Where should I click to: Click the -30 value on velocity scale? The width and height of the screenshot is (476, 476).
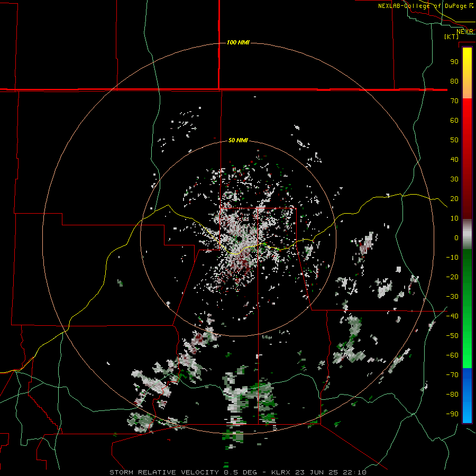452,297
